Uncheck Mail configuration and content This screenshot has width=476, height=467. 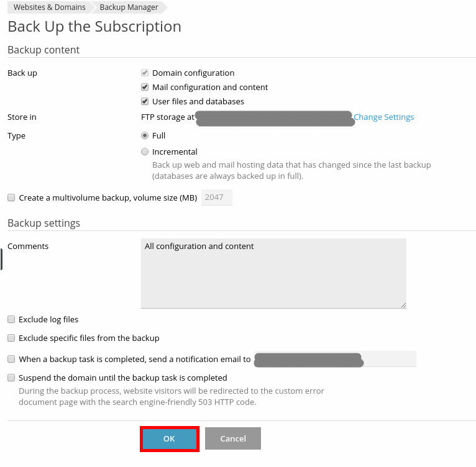[145, 88]
